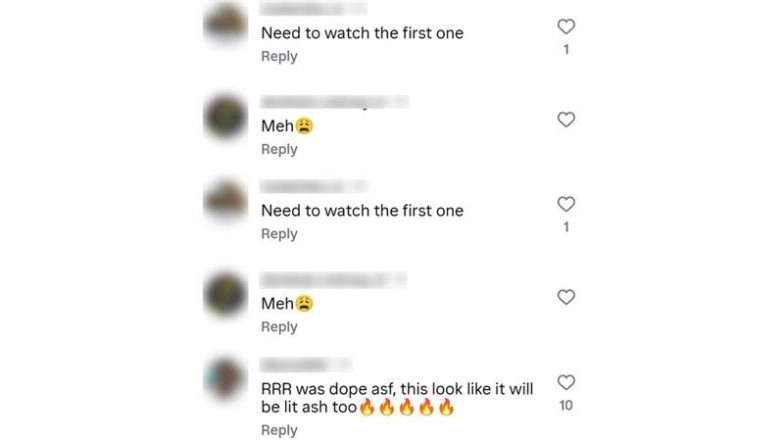This screenshot has height=441, width=784.
Task: Like the "RRR was dope asf" comment
Action: 566,382
